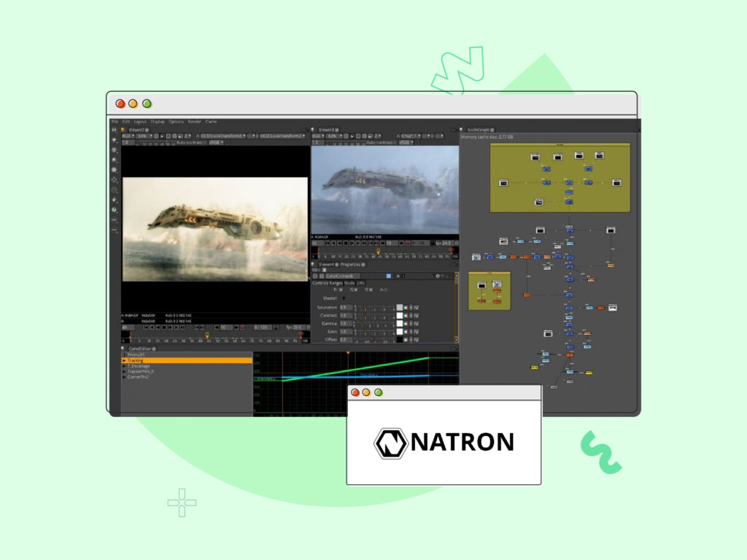Toggle the B channel checkbox in ColorCorrect6

pos(371,289)
